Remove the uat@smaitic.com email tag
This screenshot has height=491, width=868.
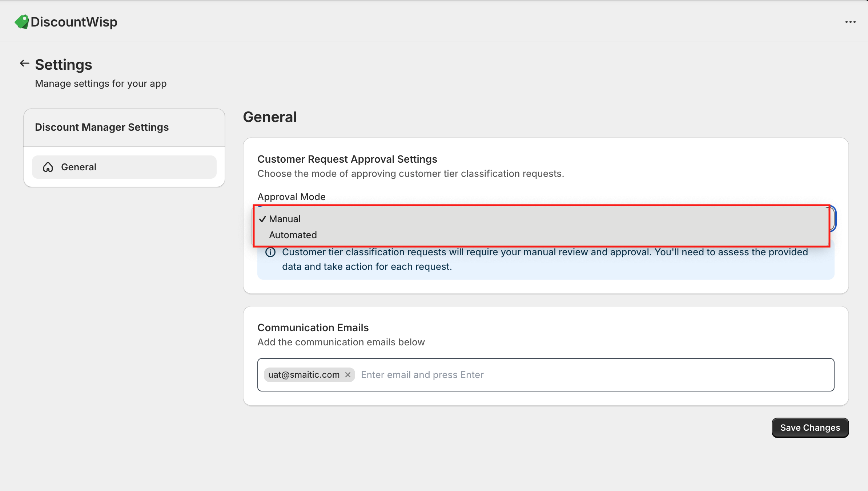[348, 375]
